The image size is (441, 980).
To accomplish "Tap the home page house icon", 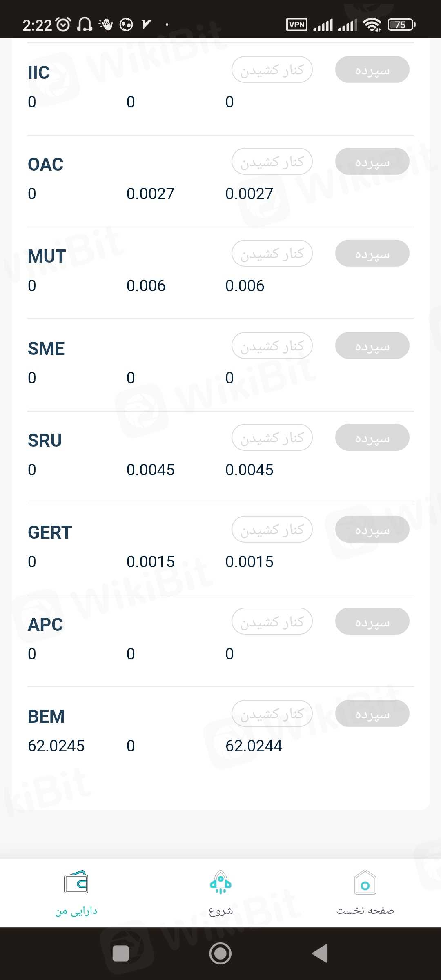I will pyautogui.click(x=365, y=883).
